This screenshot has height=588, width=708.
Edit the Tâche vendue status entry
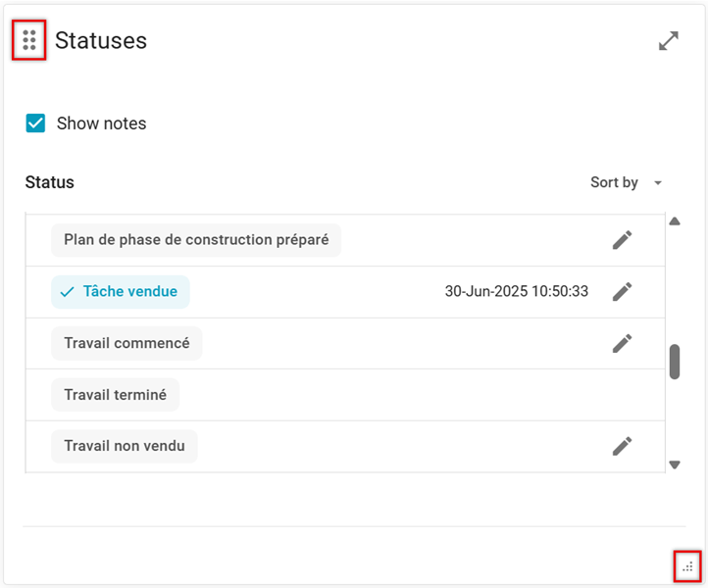(x=622, y=291)
